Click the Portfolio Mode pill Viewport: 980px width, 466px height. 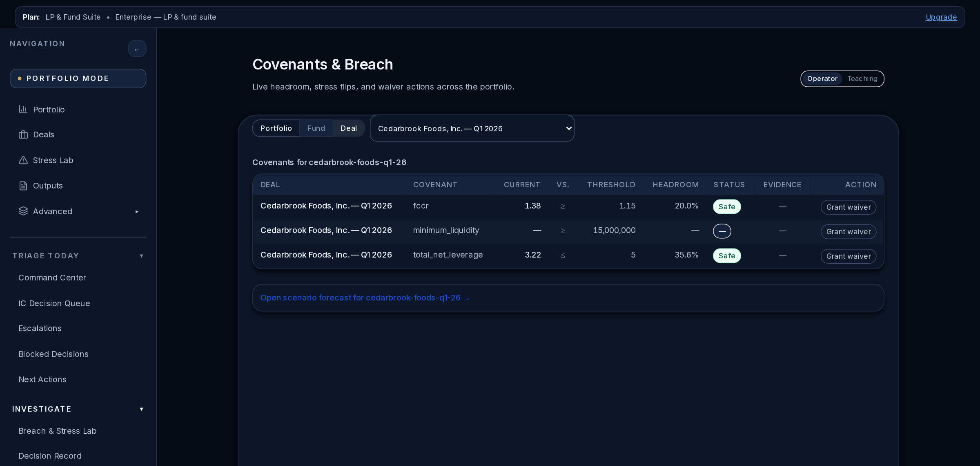(x=78, y=78)
